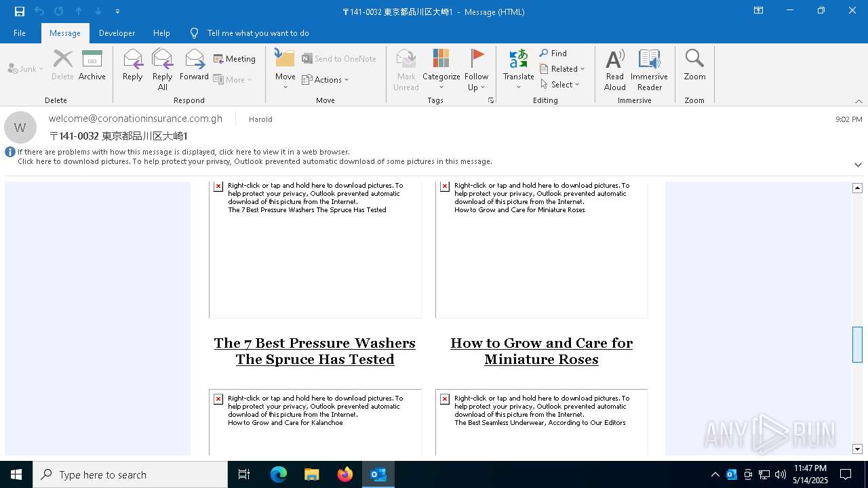Image resolution: width=868 pixels, height=488 pixels.
Task: Launch Firefox from taskbar
Action: tap(345, 474)
